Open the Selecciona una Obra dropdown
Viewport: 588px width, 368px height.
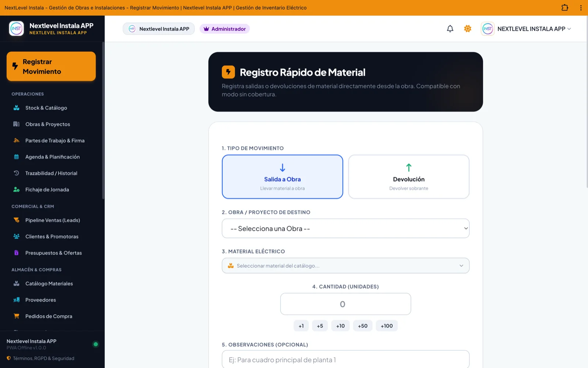345,228
